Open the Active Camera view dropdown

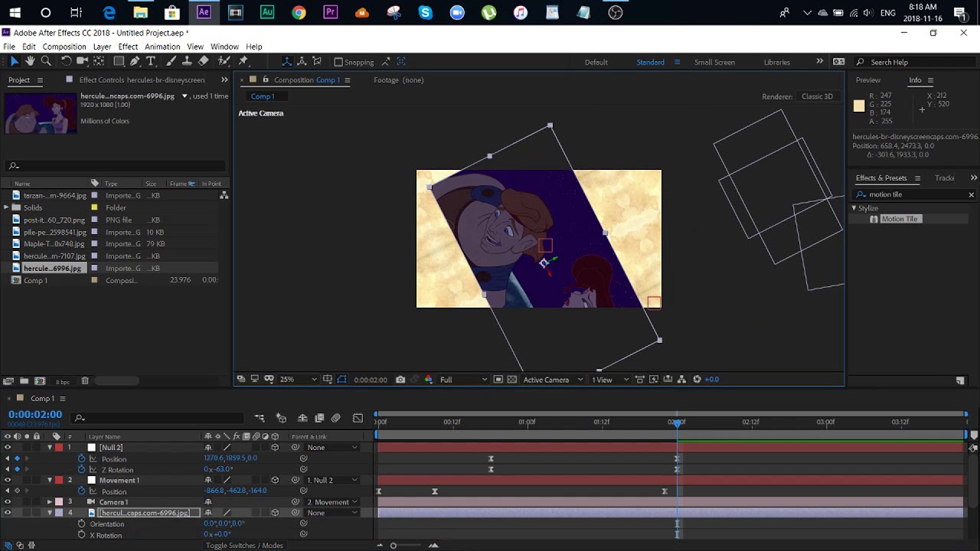pos(551,380)
